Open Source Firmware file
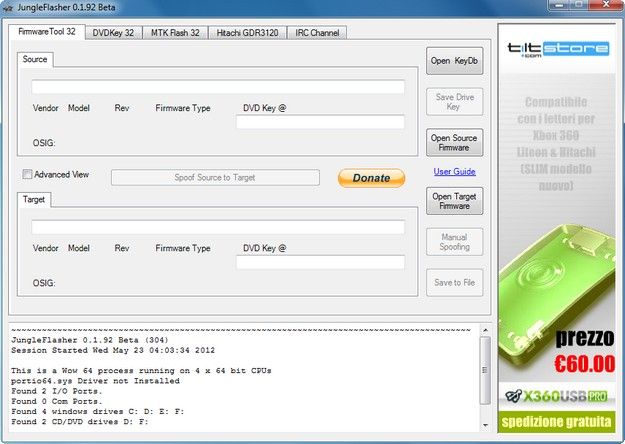This screenshot has width=625, height=444. tap(454, 142)
